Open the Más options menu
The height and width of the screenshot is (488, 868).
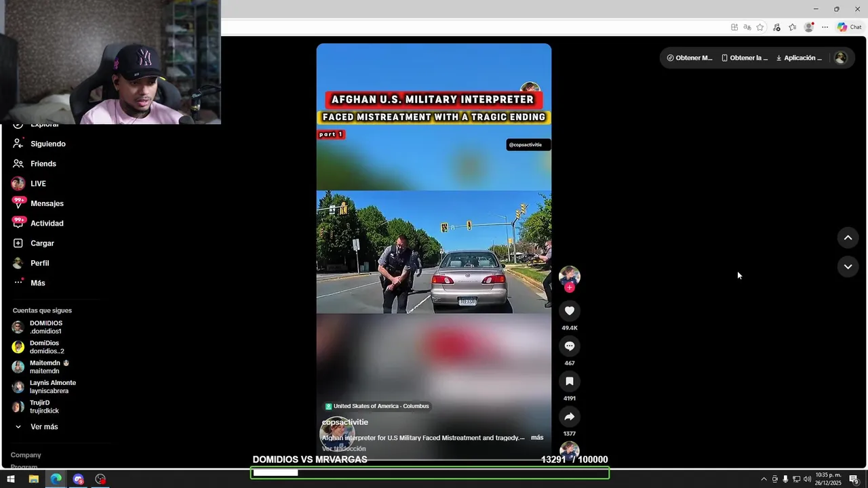pyautogui.click(x=38, y=283)
